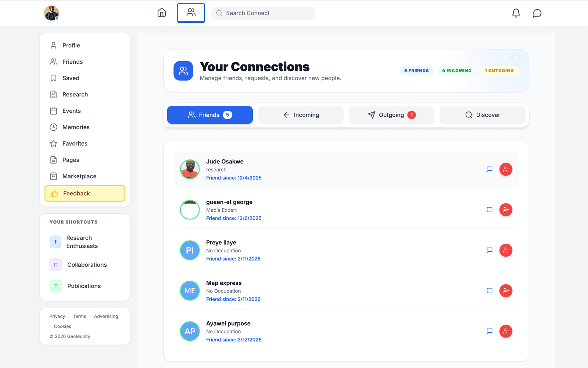The height and width of the screenshot is (368, 588).
Task: Open the Cookies footer link
Action: 62,326
